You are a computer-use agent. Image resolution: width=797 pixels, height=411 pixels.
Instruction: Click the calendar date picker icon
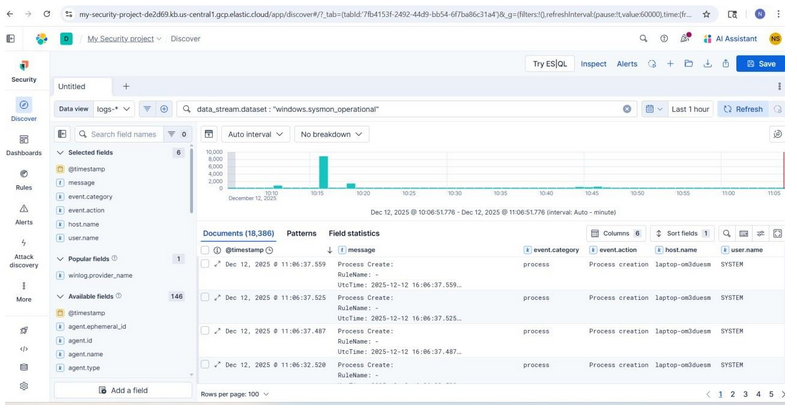pyautogui.click(x=651, y=109)
